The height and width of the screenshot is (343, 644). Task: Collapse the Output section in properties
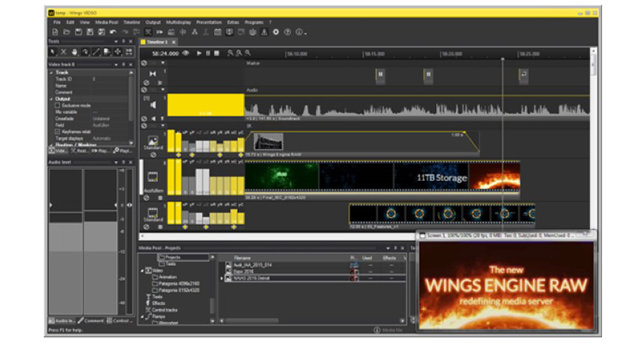tap(52, 99)
